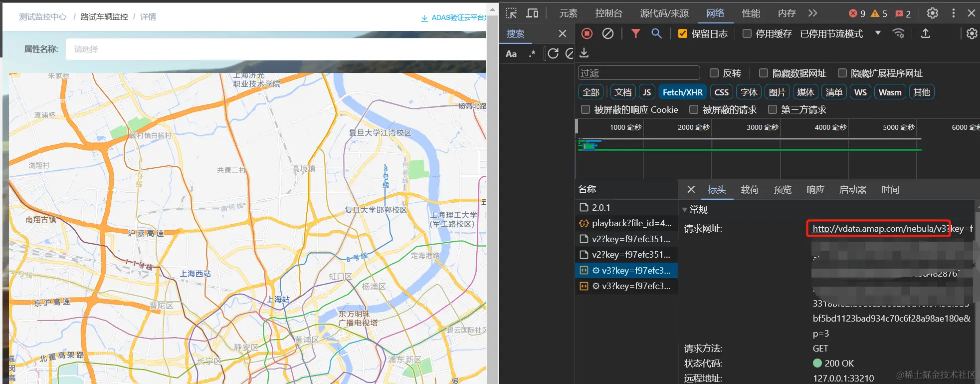980x384 pixels.
Task: Open the attribute name select box
Action: (276, 49)
